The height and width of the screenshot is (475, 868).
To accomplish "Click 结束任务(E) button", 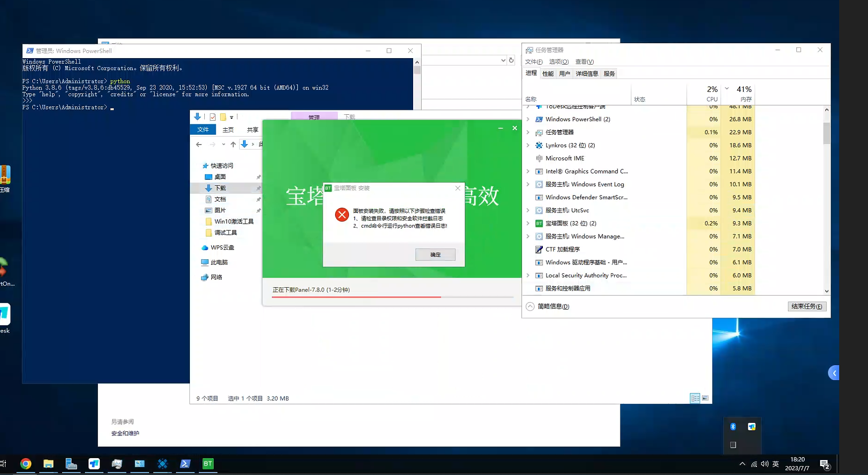I will [x=807, y=306].
